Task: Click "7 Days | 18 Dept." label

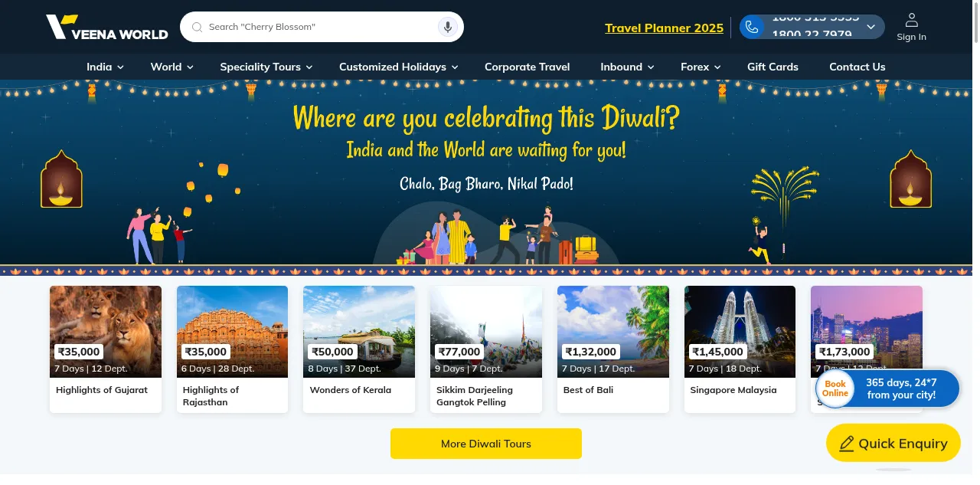Action: coord(725,369)
